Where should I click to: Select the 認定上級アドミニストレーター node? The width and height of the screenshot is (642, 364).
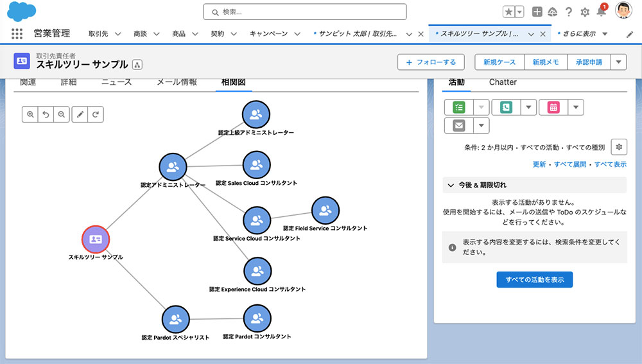256,115
